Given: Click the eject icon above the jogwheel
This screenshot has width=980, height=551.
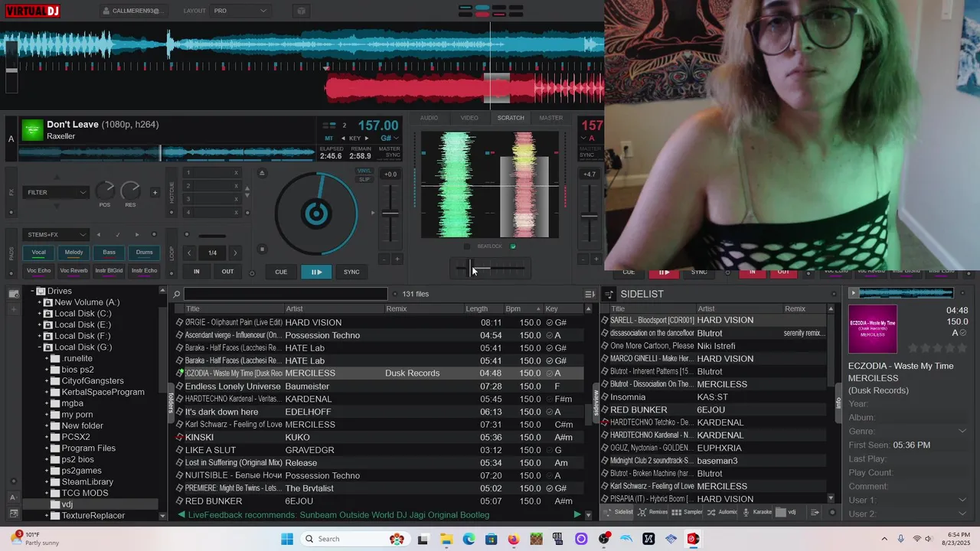Looking at the screenshot, I should click(262, 173).
